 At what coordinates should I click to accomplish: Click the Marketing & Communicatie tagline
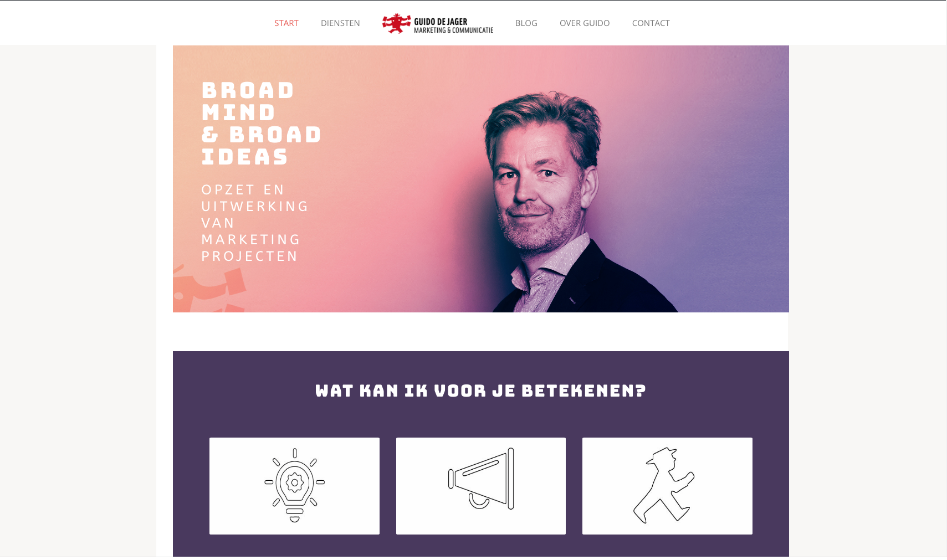453,30
